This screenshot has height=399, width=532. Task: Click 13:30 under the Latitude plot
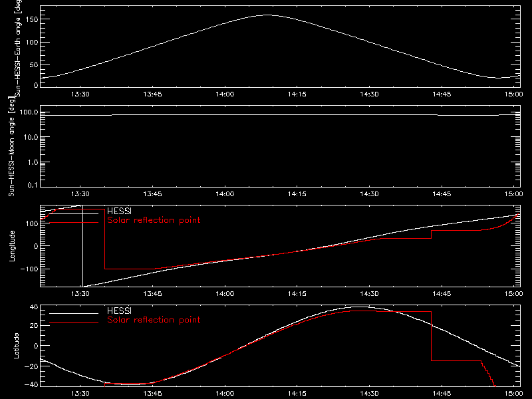pos(80,394)
